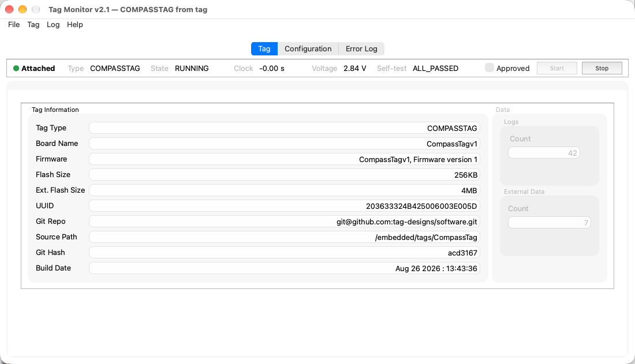The height and width of the screenshot is (364, 635).
Task: Open the Help menu
Action: click(75, 25)
